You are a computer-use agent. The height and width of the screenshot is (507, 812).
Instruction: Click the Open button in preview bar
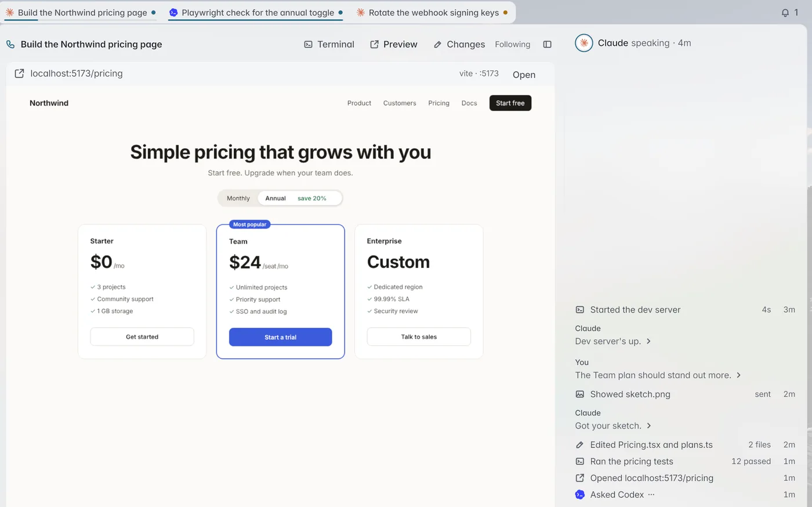524,74
